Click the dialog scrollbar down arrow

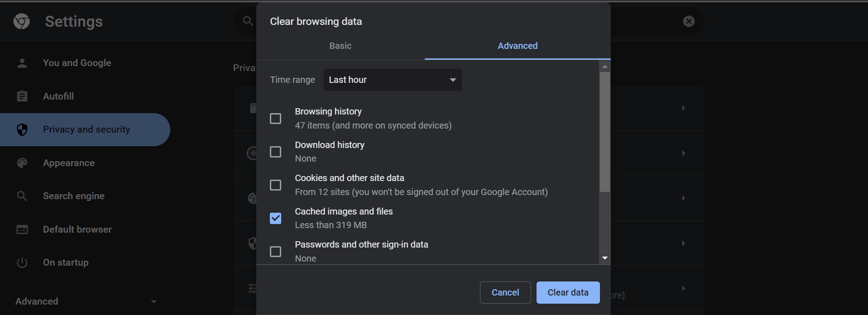point(604,258)
